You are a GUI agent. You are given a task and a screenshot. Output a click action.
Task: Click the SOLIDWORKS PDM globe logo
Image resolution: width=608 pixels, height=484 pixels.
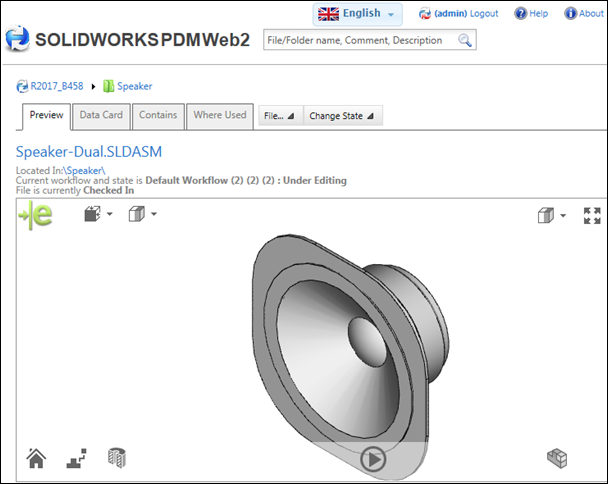point(16,40)
